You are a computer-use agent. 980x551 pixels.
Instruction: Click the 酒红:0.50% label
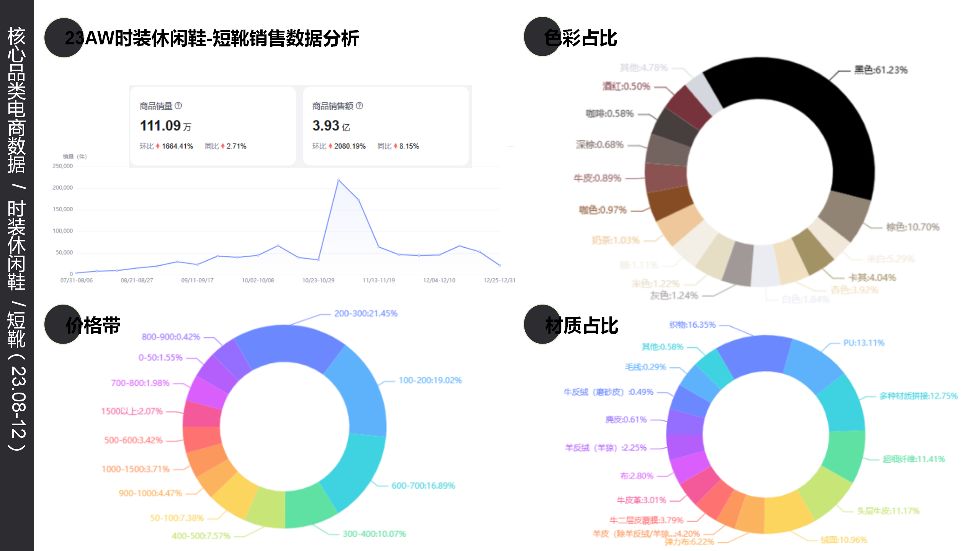click(x=626, y=86)
